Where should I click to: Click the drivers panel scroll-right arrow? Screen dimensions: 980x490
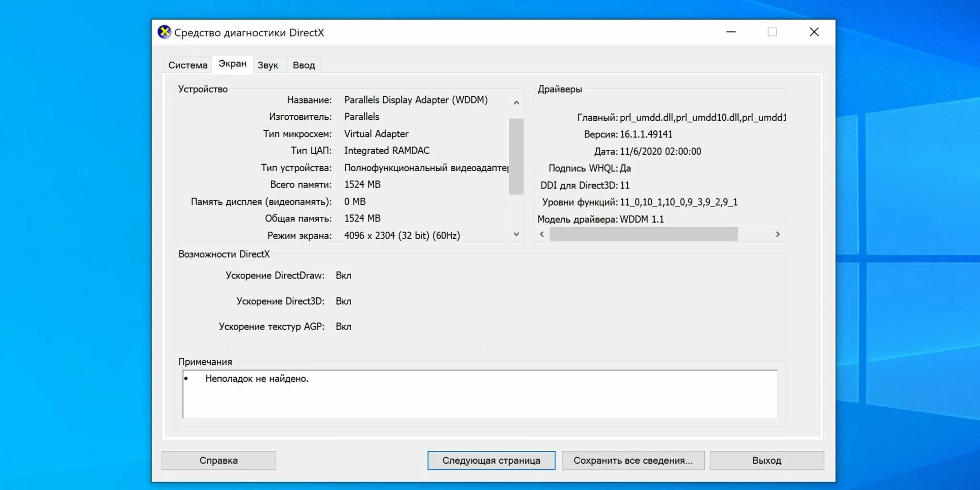coord(778,234)
